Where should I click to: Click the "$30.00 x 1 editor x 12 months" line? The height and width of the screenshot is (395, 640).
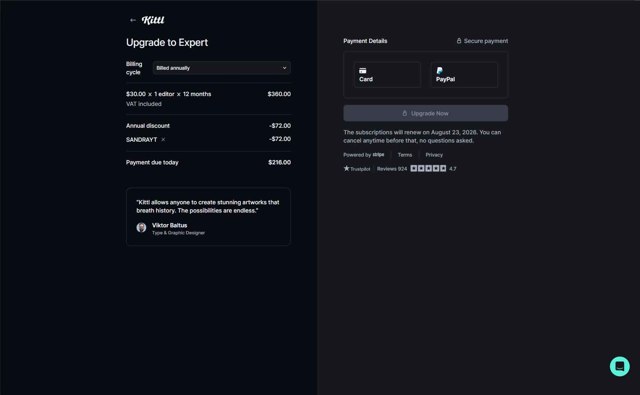tap(169, 94)
